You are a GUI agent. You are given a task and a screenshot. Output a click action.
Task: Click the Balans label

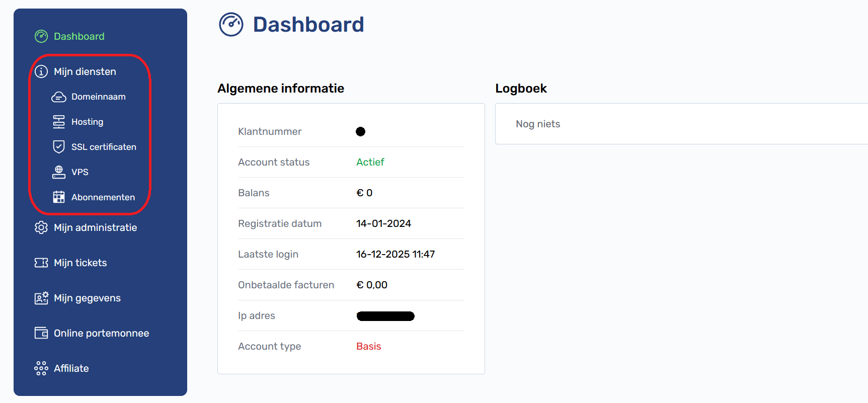coord(254,193)
